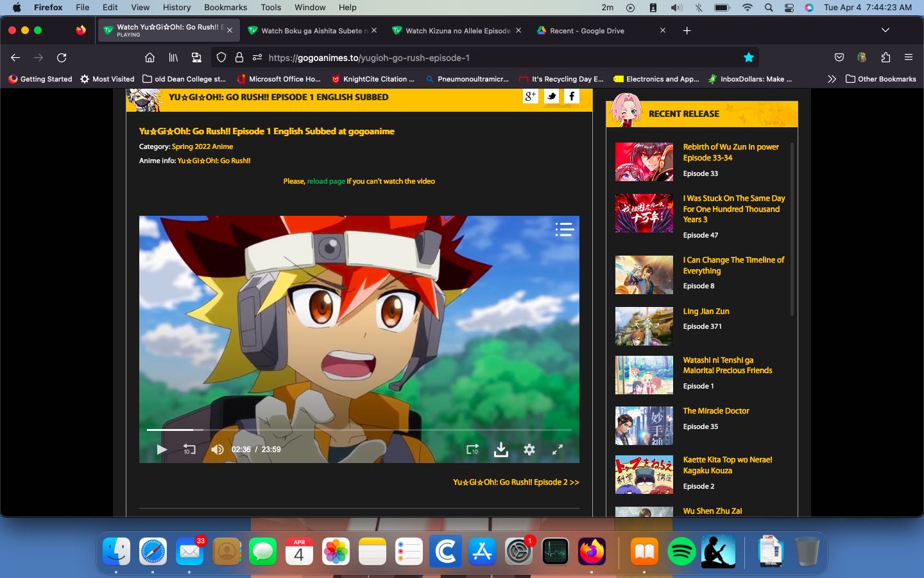
Task: Toggle the bookmark star in the address bar
Action: [748, 58]
